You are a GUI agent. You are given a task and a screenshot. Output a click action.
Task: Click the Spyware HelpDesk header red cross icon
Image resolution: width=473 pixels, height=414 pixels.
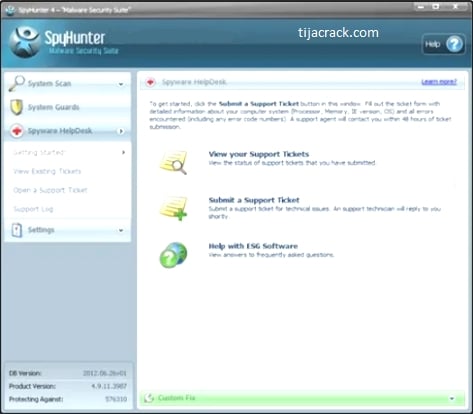150,82
